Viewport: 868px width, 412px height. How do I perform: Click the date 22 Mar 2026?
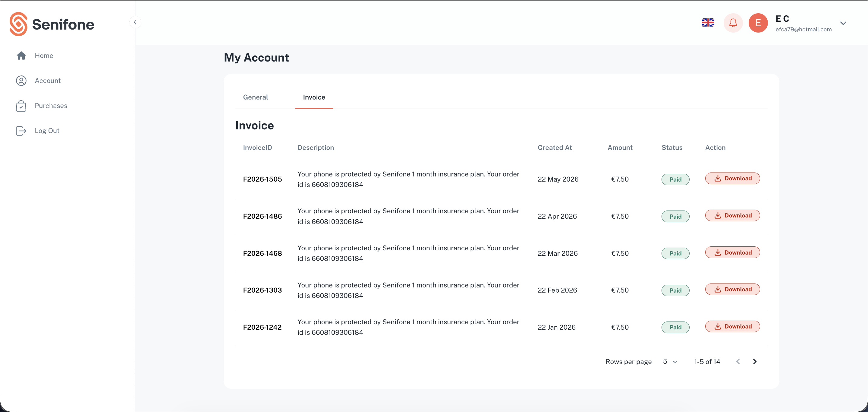[x=558, y=253]
